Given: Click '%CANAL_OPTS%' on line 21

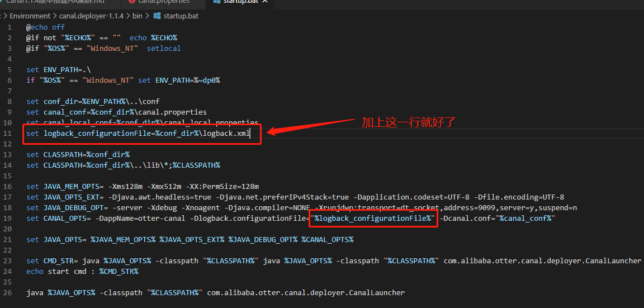Looking at the screenshot, I should coord(328,239).
